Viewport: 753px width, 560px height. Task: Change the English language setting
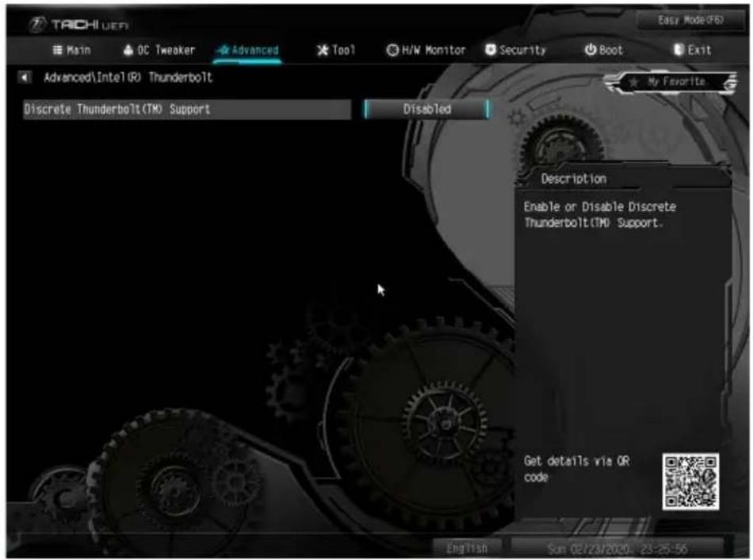467,548
